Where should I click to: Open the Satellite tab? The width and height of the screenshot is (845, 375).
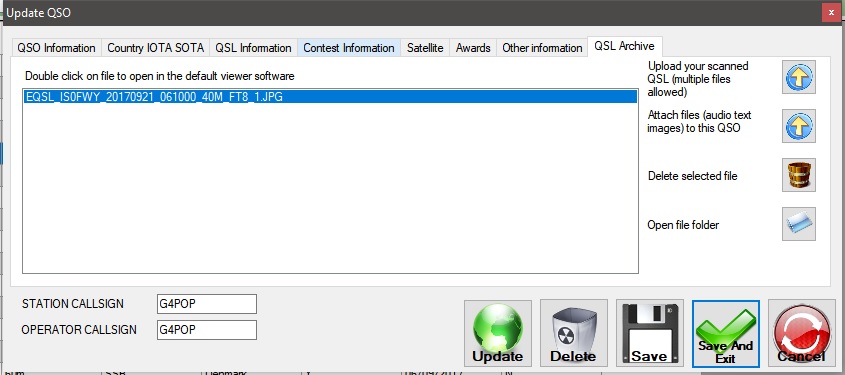click(x=425, y=48)
